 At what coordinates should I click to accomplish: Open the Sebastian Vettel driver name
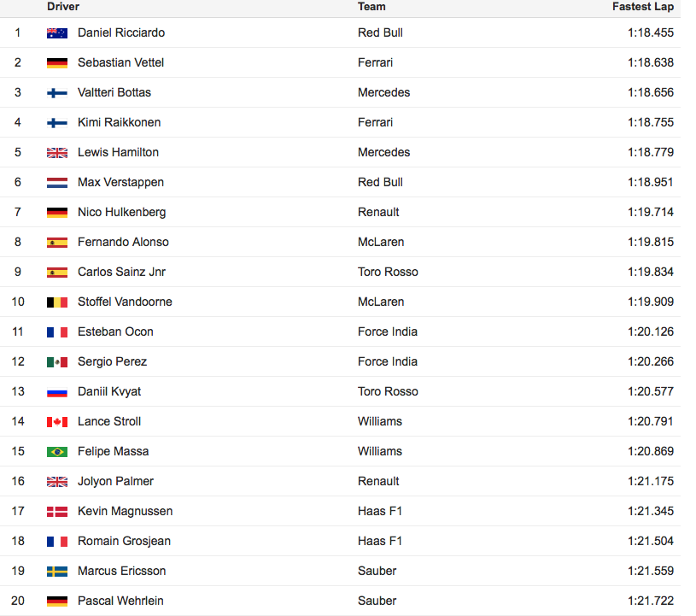[120, 62]
